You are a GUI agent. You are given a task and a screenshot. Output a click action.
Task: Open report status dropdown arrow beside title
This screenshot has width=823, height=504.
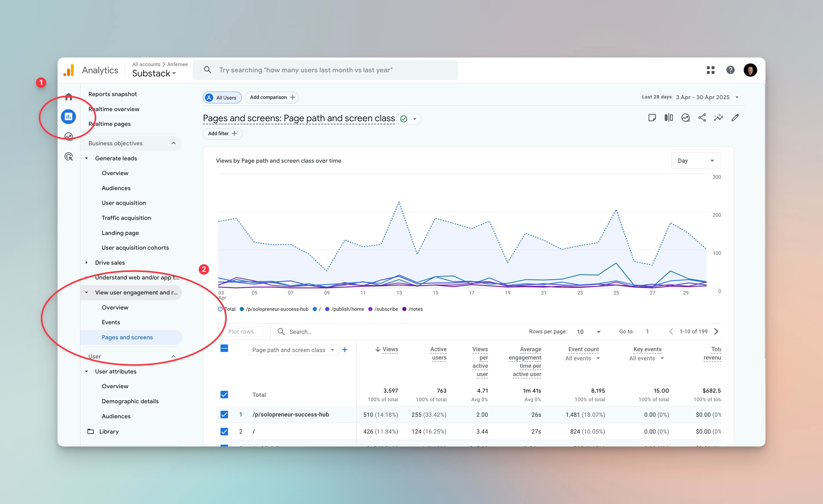pyautogui.click(x=415, y=119)
